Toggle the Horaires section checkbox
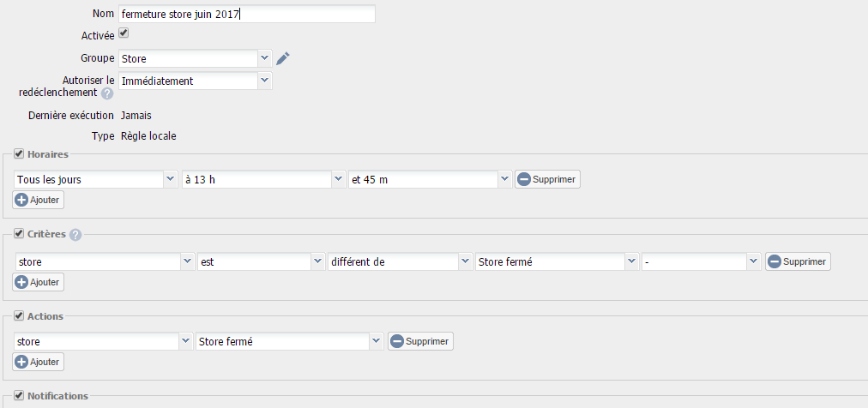The width and height of the screenshot is (868, 408). point(19,154)
